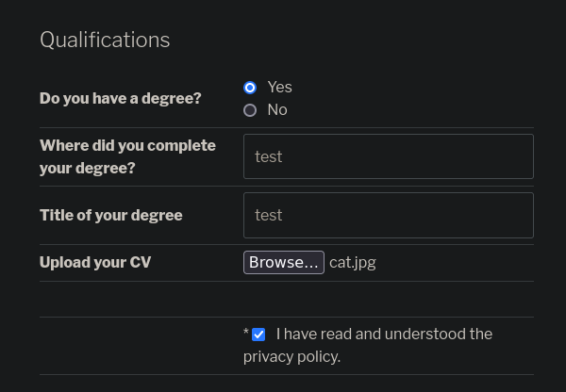The height and width of the screenshot is (392, 566).
Task: Click the privacy policy statement text
Action: pos(368,346)
